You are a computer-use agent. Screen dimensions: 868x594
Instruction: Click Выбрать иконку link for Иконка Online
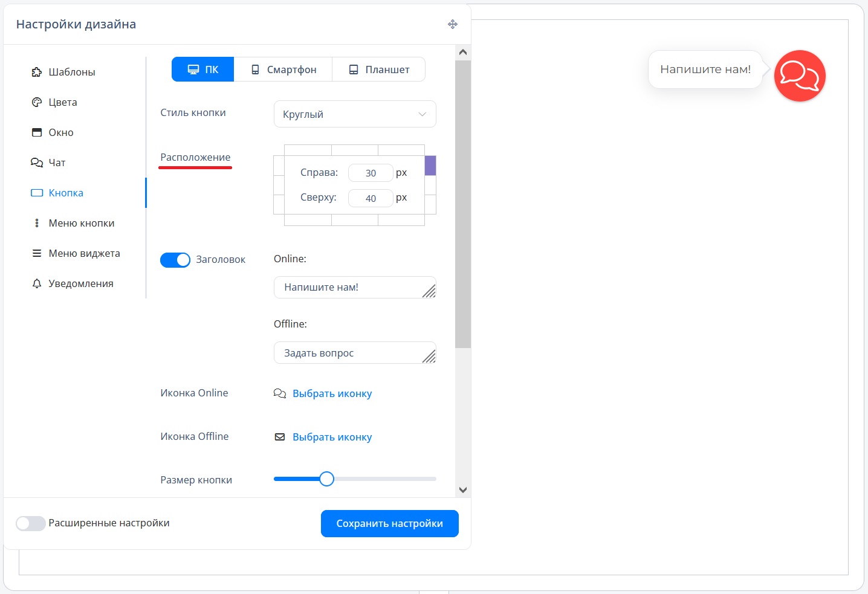click(x=332, y=393)
